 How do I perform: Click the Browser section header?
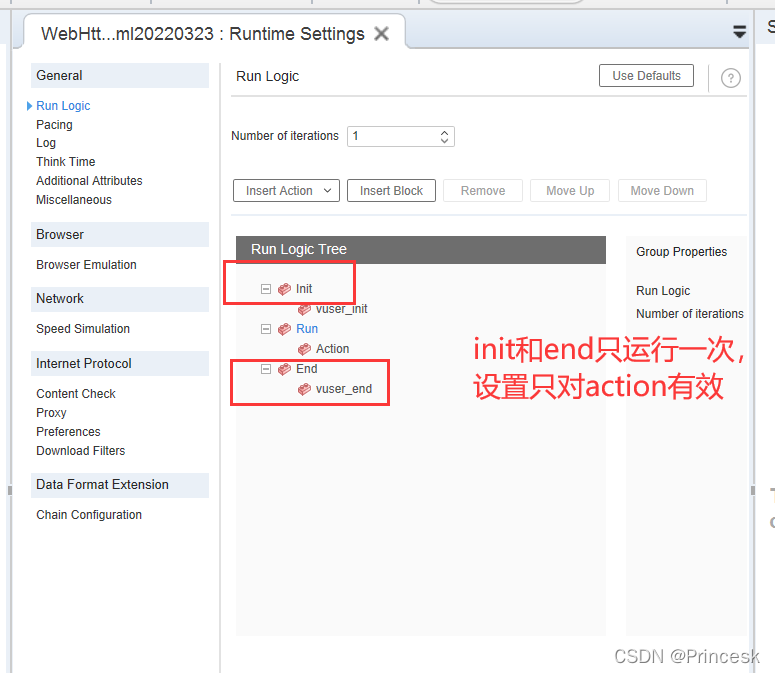[120, 235]
